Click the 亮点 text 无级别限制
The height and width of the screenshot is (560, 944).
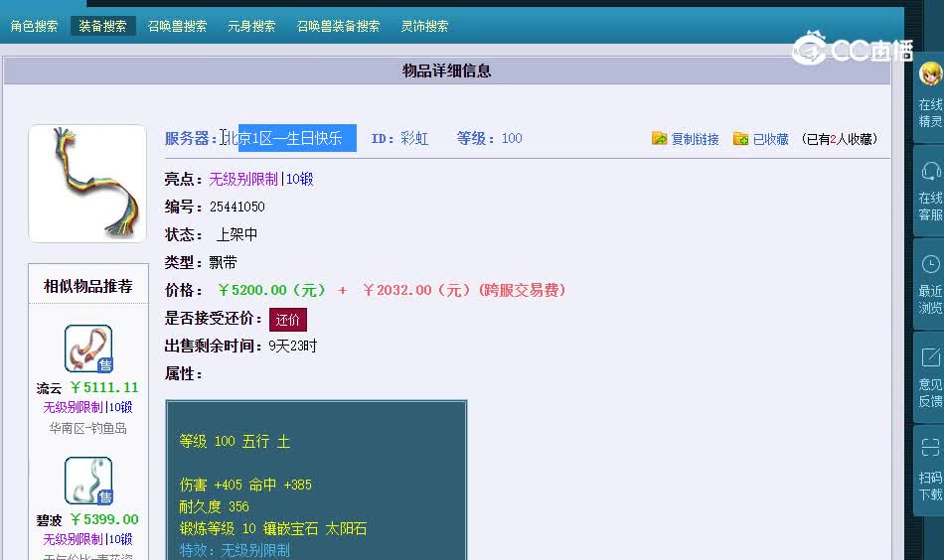coord(243,180)
